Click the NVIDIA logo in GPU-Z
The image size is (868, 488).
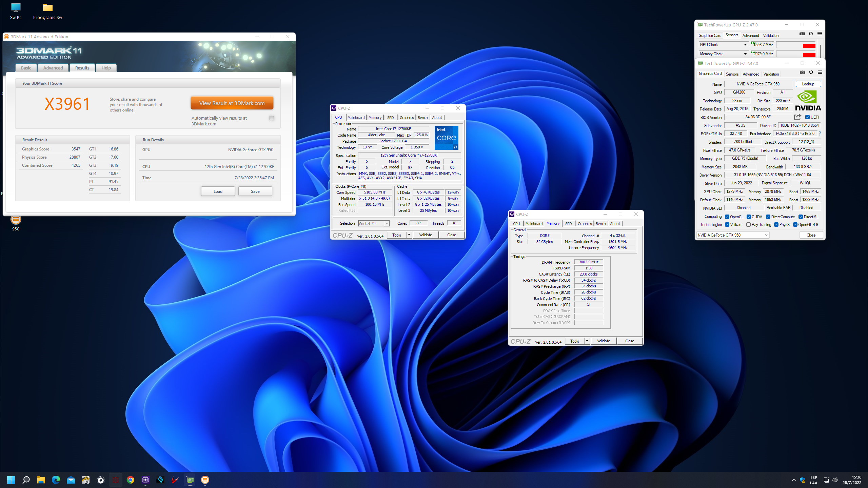(808, 101)
